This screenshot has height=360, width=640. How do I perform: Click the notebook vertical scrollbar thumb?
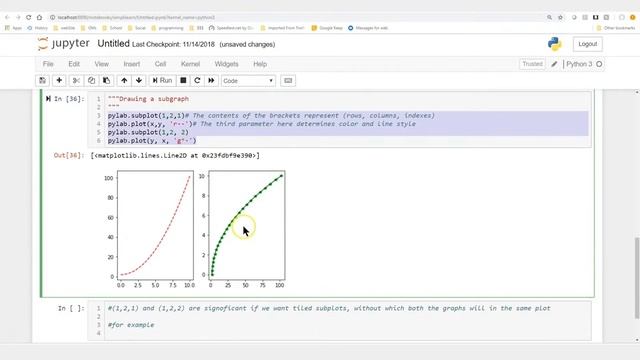(x=637, y=278)
